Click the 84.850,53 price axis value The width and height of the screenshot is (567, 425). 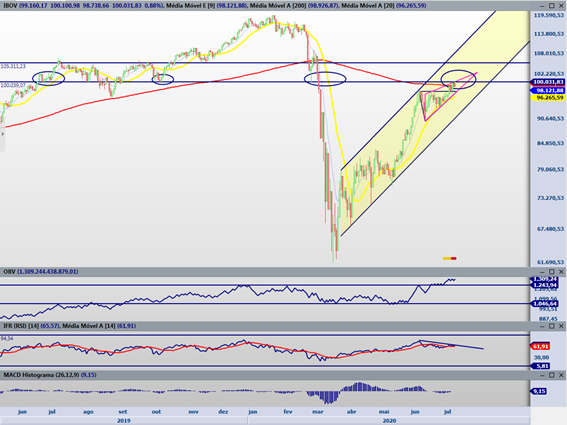549,144
